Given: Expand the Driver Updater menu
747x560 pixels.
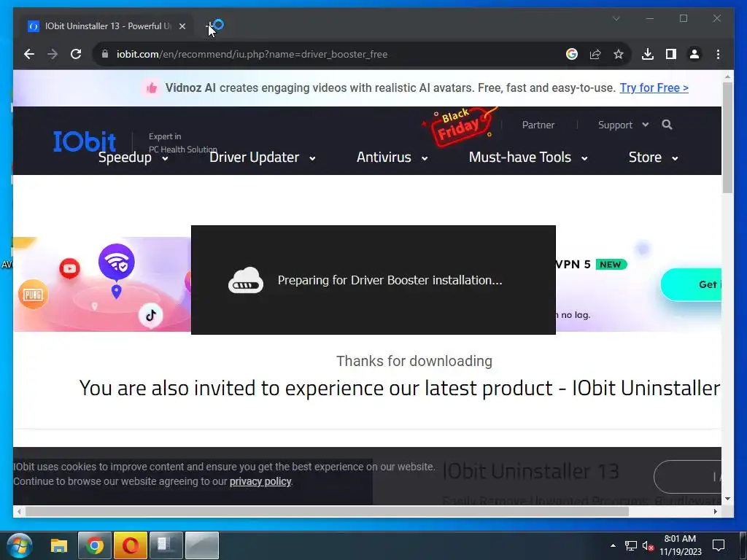Looking at the screenshot, I should pyautogui.click(x=263, y=157).
